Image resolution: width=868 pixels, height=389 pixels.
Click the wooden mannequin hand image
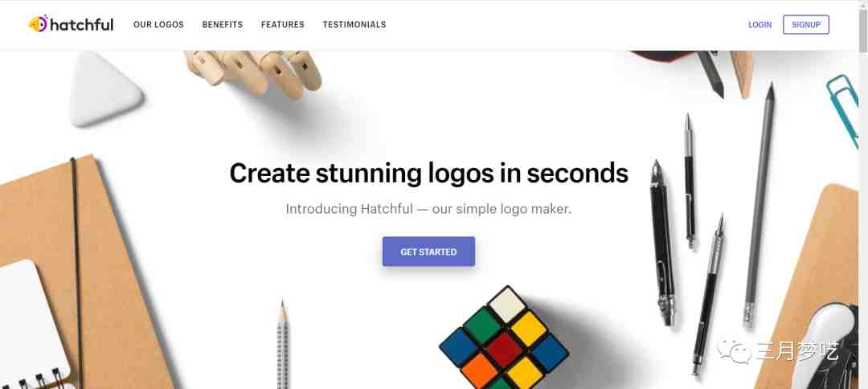(253, 73)
